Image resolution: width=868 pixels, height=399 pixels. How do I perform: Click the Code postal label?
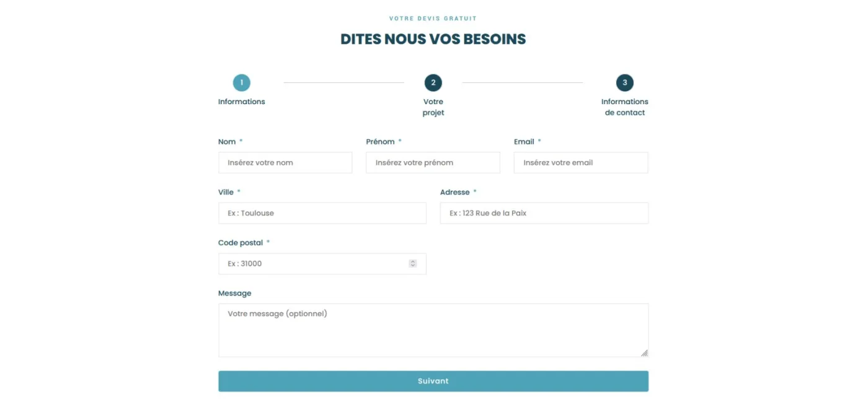tap(241, 243)
